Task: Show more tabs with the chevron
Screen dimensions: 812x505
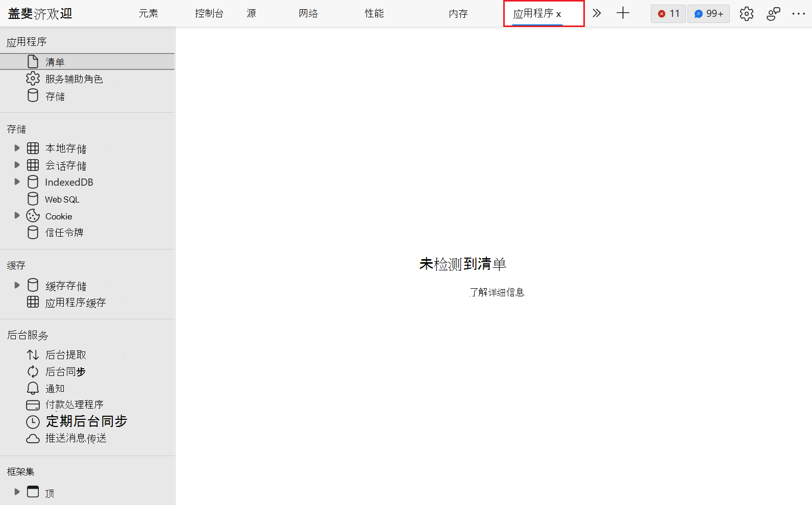Action: point(597,13)
